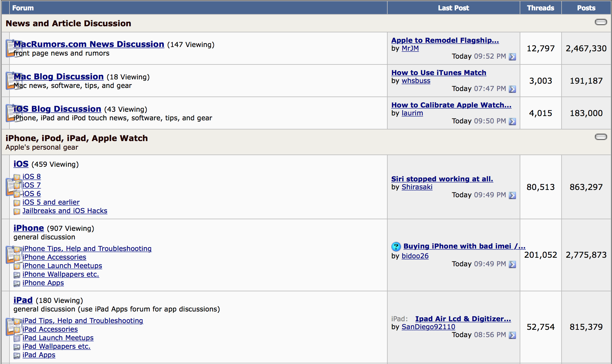Go to last post arrow for Siri stopped working
The width and height of the screenshot is (612, 364).
(512, 195)
